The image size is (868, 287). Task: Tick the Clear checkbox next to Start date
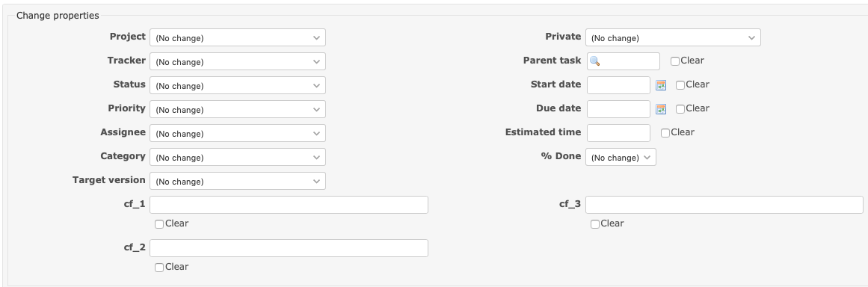click(680, 85)
